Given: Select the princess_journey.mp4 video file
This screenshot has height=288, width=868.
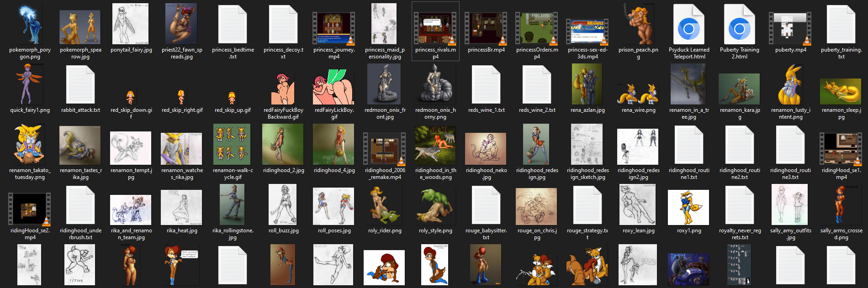Looking at the screenshot, I should coord(334,28).
